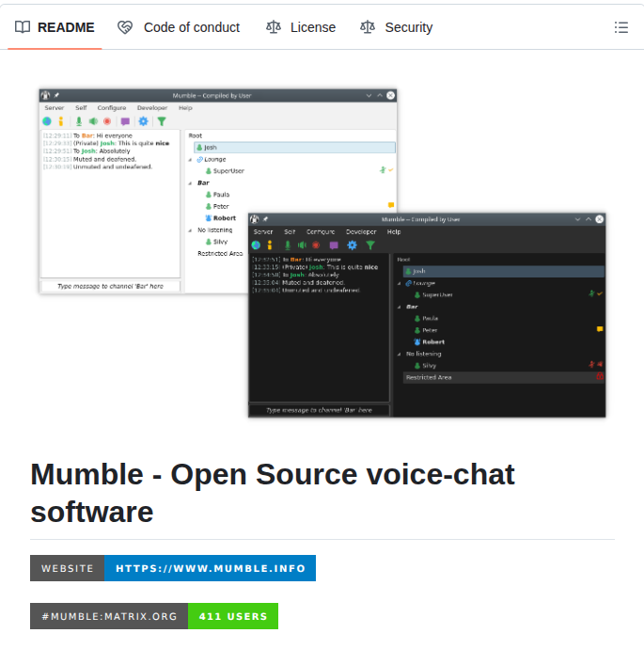Click the green filter funnel in light window
The height and width of the screenshot is (649, 644).
(x=162, y=121)
